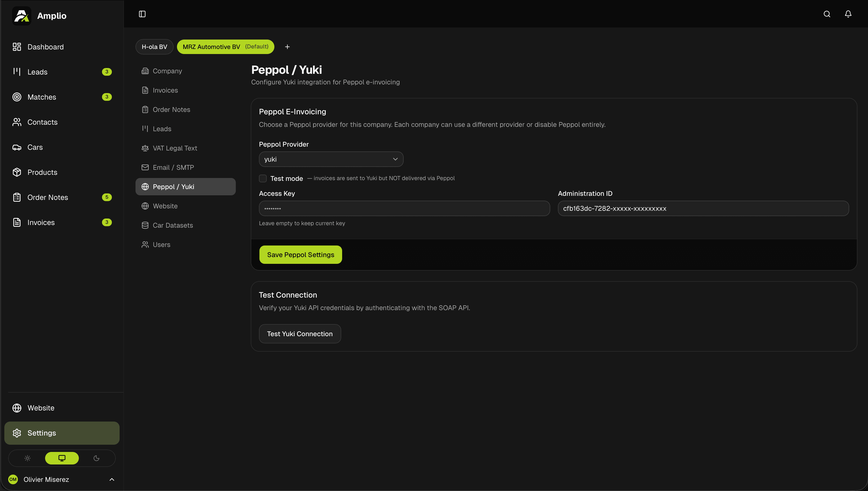
Task: Go to Matches in the main sidebar
Action: coord(42,97)
